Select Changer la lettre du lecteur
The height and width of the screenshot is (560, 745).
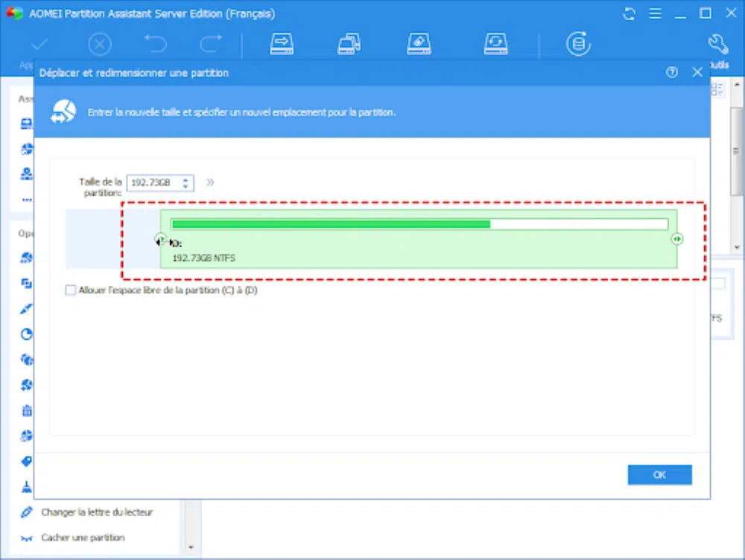click(x=97, y=512)
